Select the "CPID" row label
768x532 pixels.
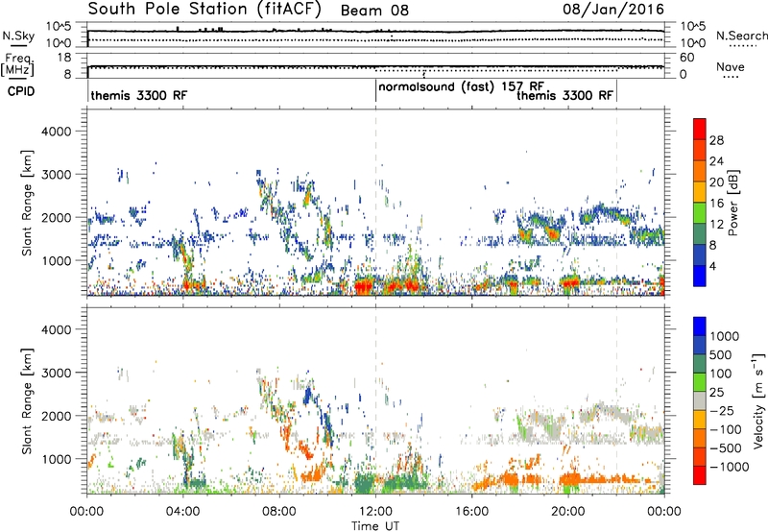click(x=21, y=91)
